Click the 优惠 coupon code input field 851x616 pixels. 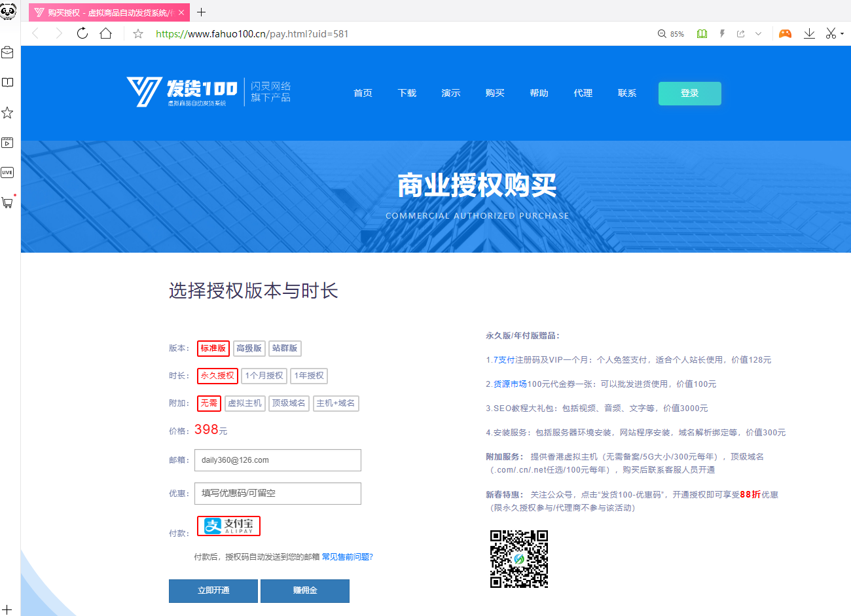pos(278,494)
